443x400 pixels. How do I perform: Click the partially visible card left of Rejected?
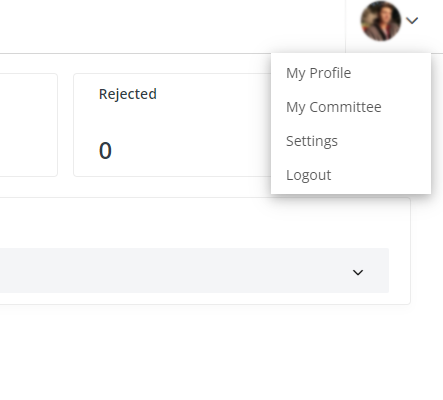(x=29, y=125)
